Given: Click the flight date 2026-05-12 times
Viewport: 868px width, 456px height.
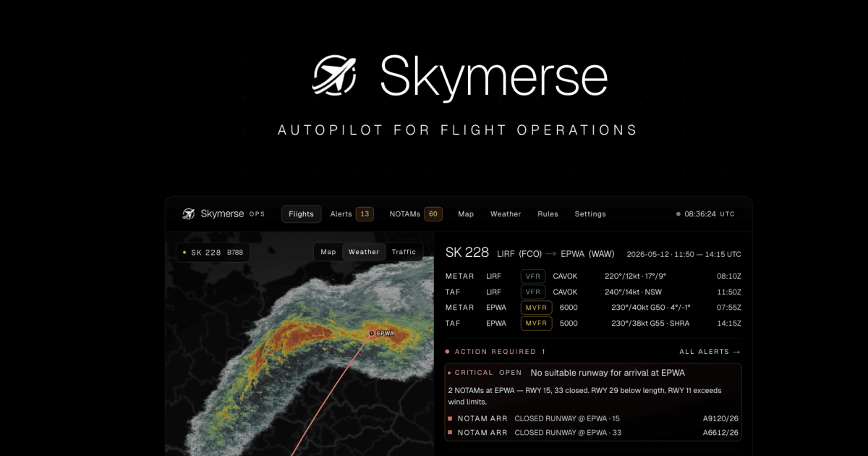Looking at the screenshot, I should click(x=684, y=255).
